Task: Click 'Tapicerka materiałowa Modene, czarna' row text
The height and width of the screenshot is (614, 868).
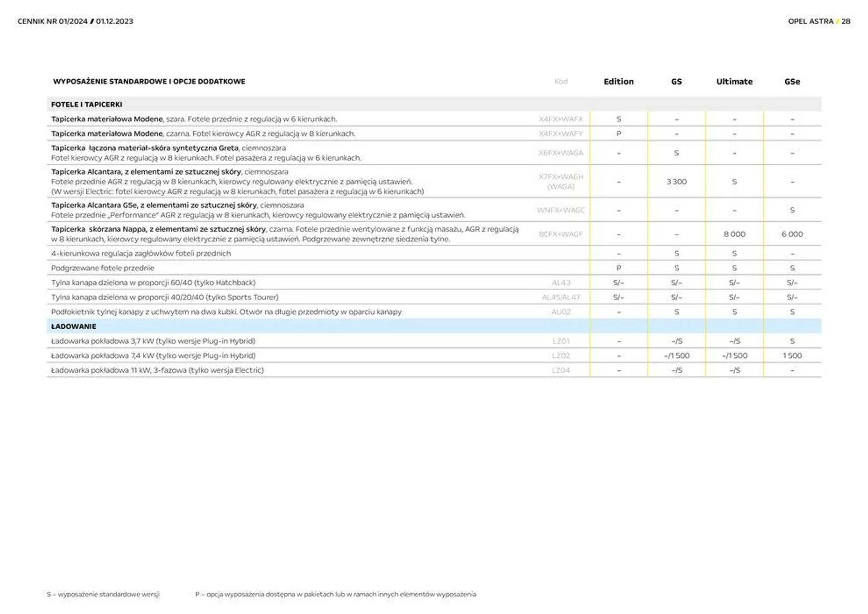Action: tap(203, 134)
